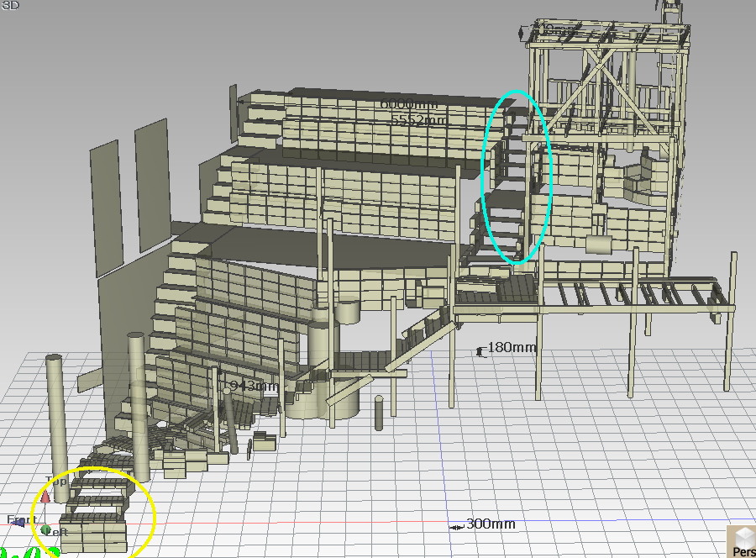Click the Persp view cube button

tap(741, 542)
